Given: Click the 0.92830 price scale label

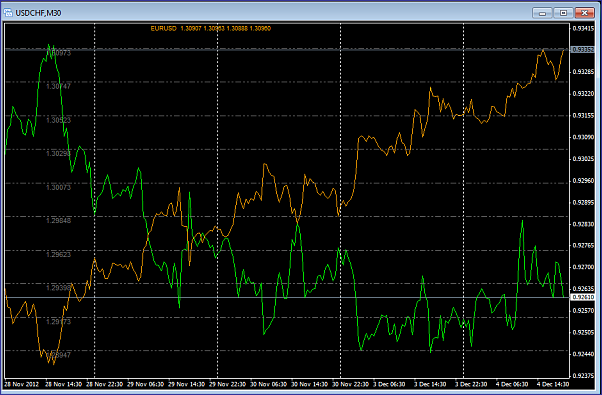Looking at the screenshot, I should point(583,224).
